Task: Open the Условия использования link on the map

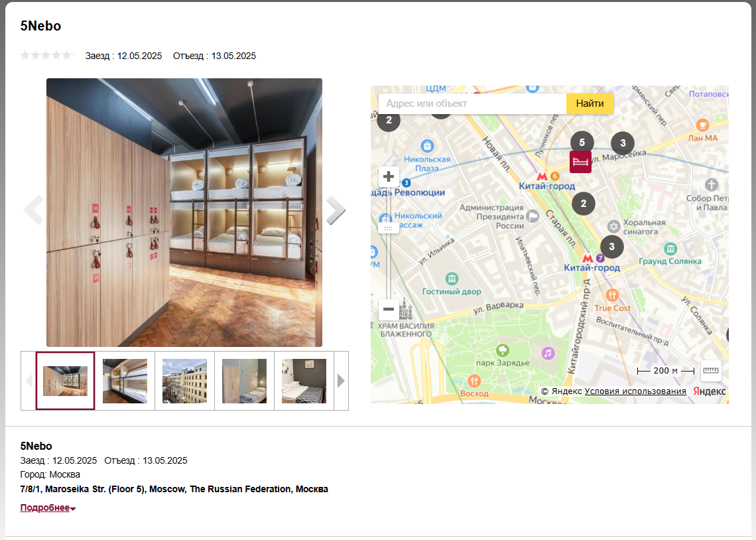Action: click(635, 391)
